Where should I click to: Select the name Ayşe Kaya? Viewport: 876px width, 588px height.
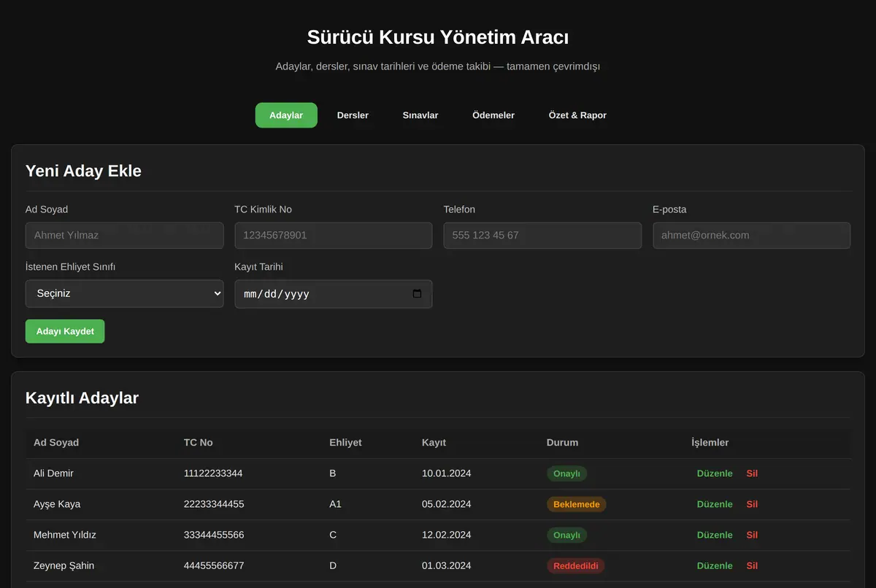click(x=57, y=504)
